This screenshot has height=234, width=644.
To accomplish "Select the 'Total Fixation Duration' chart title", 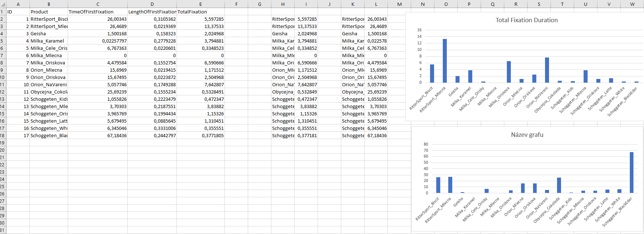I will pos(526,20).
